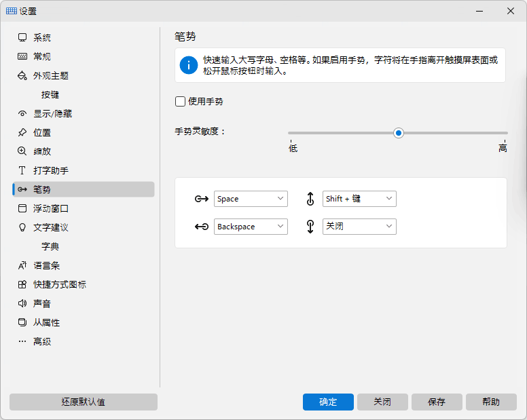Click the eye icon beside 显示/隐藏
The image size is (527, 420).
[x=22, y=114]
